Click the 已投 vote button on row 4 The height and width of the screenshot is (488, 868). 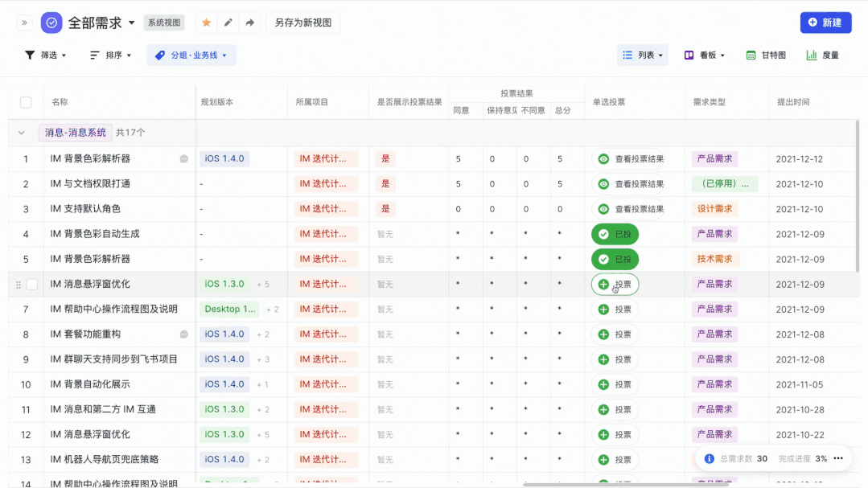615,234
